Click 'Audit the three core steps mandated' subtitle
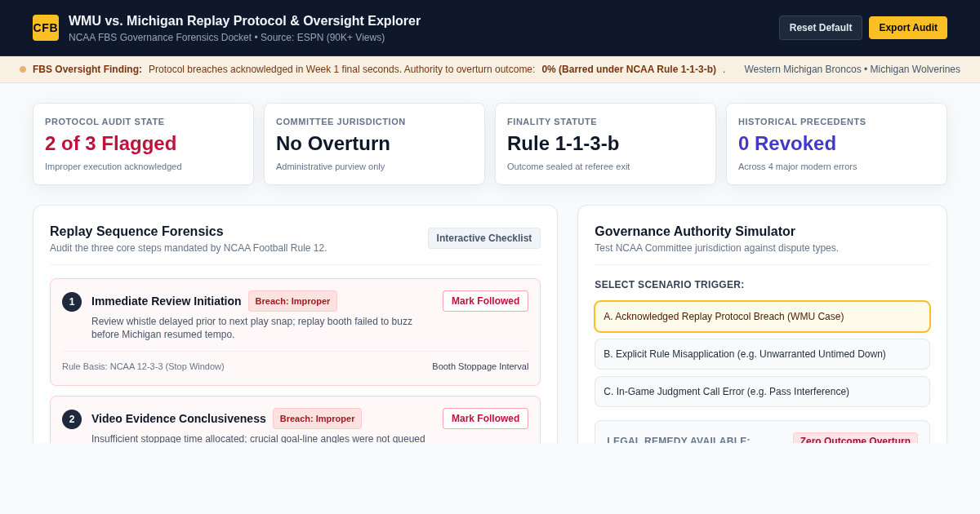 tap(189, 248)
